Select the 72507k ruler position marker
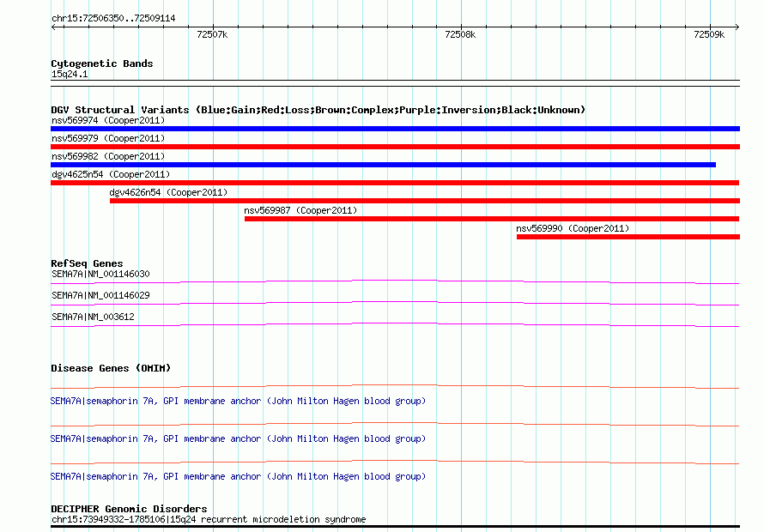 tap(212, 35)
